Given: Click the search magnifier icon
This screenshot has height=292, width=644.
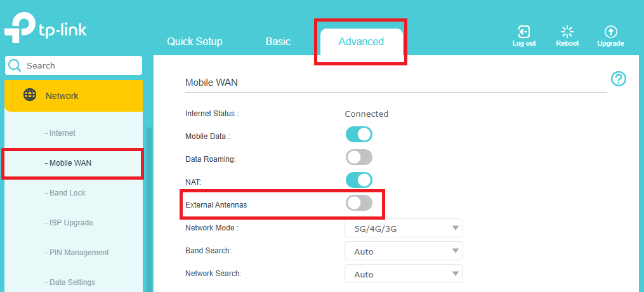Looking at the screenshot, I should (15, 66).
